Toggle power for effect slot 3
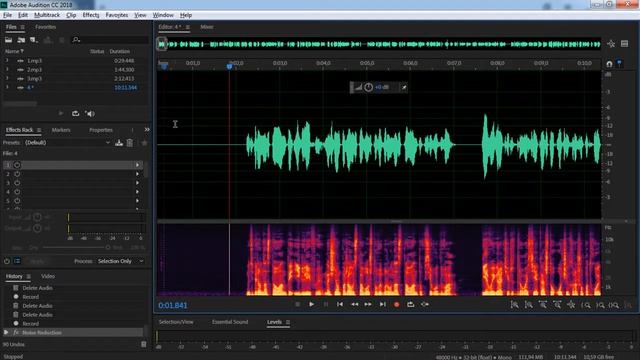Image resolution: width=640 pixels, height=360 pixels. point(17,183)
